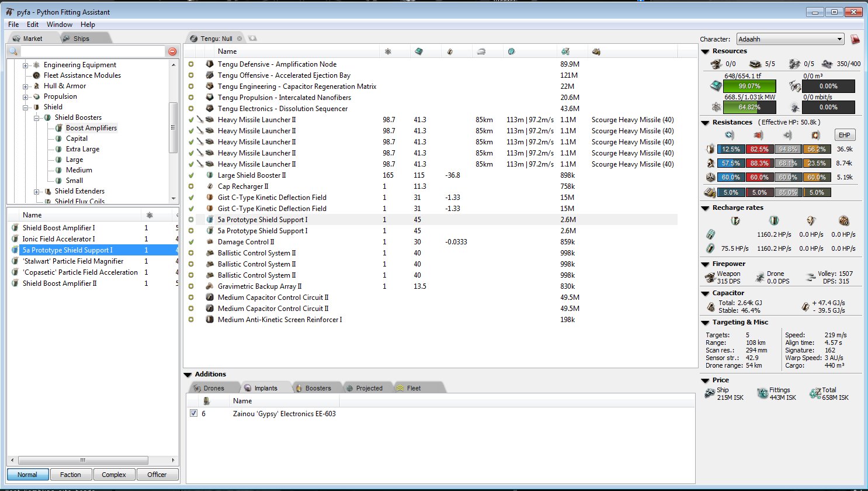
Task: Click the Large Shield Booster II module icon
Action: [210, 175]
